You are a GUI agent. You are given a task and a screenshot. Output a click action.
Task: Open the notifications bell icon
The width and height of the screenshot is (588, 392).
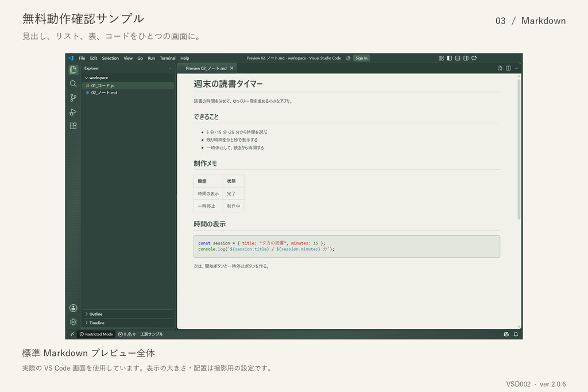pyautogui.click(x=516, y=334)
